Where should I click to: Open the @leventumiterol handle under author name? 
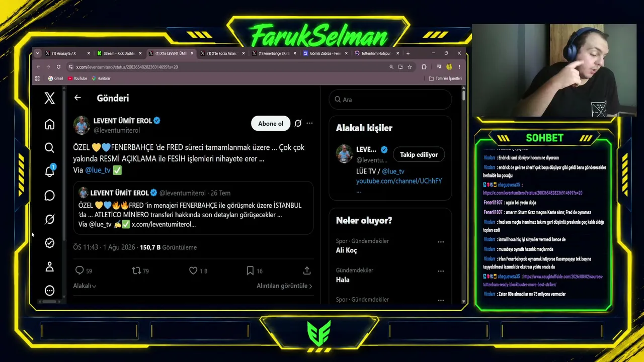click(117, 130)
